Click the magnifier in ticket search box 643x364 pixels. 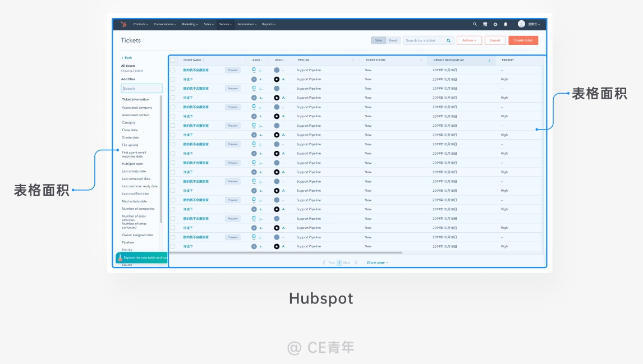pyautogui.click(x=449, y=40)
